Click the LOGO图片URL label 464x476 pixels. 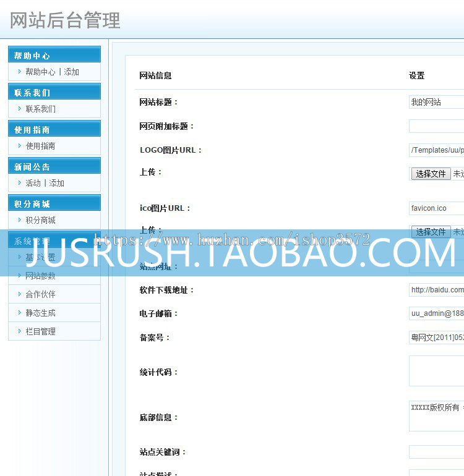(171, 150)
